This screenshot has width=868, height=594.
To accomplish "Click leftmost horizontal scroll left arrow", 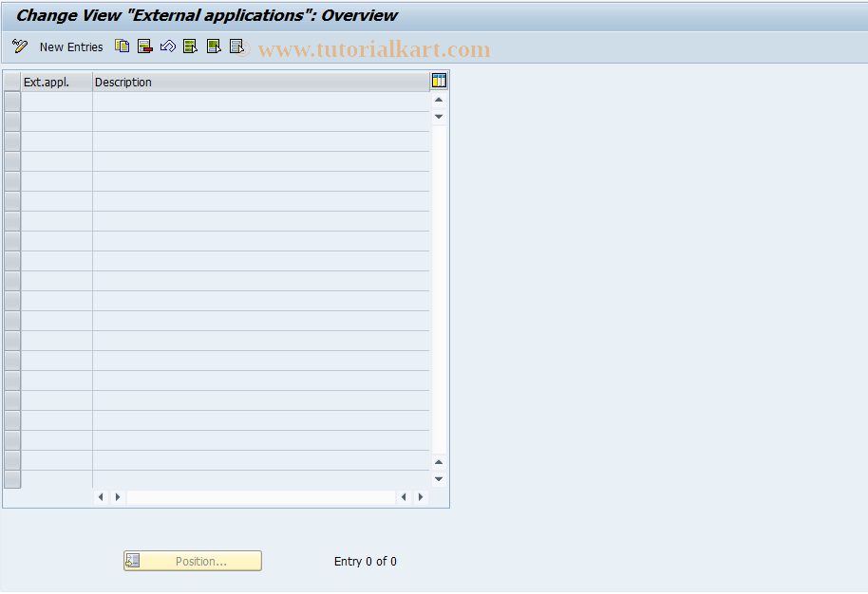I will pyautogui.click(x=101, y=497).
